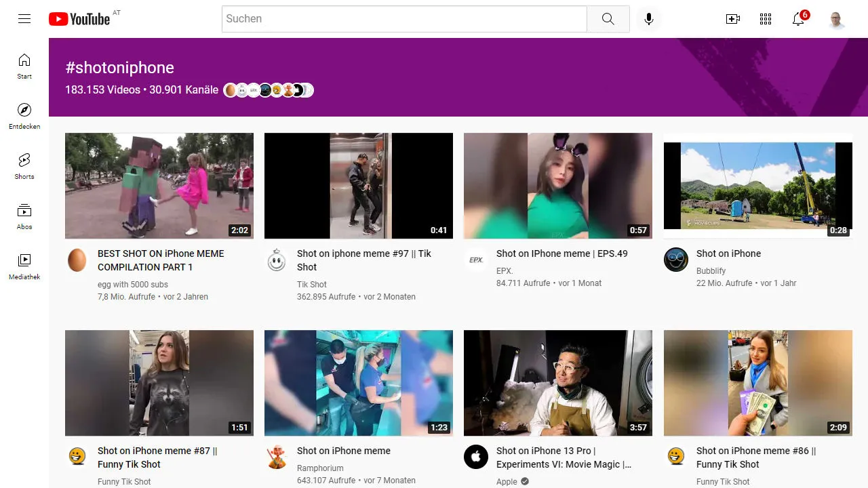The height and width of the screenshot is (488, 868).
Task: Click the YouTube logo
Action: [79, 19]
